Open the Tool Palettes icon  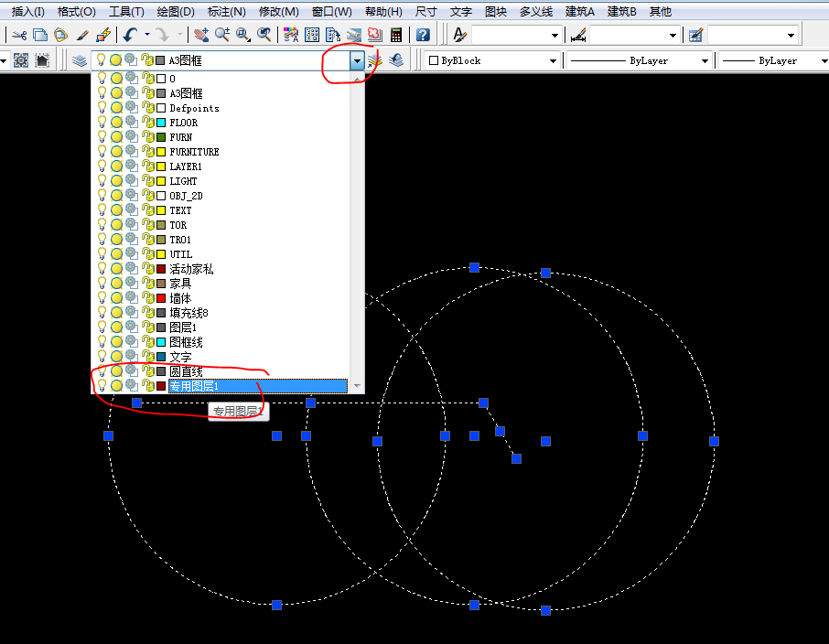coord(333,36)
